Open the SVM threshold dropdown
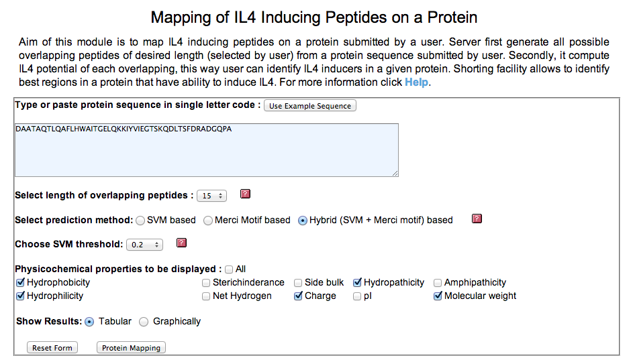 pyautogui.click(x=144, y=245)
